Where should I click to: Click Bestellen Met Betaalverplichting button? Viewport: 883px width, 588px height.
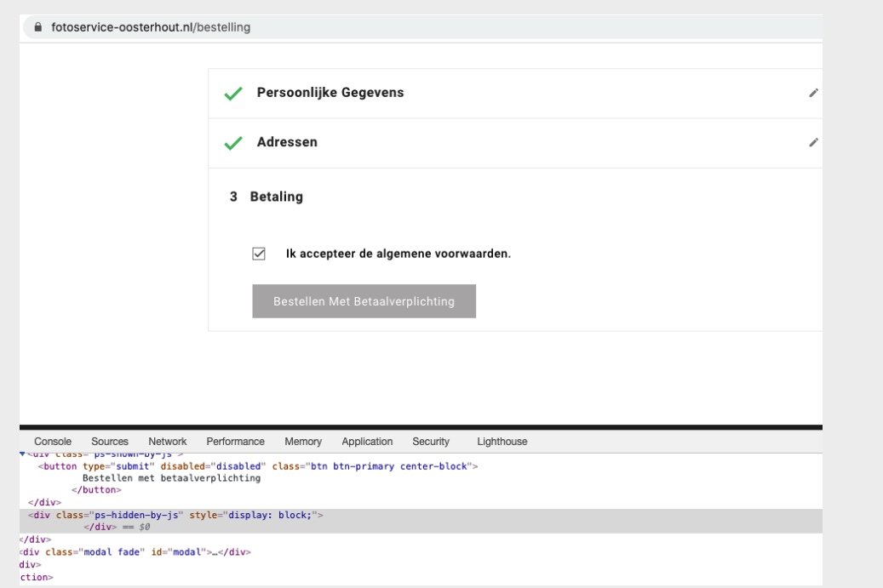[x=364, y=301]
